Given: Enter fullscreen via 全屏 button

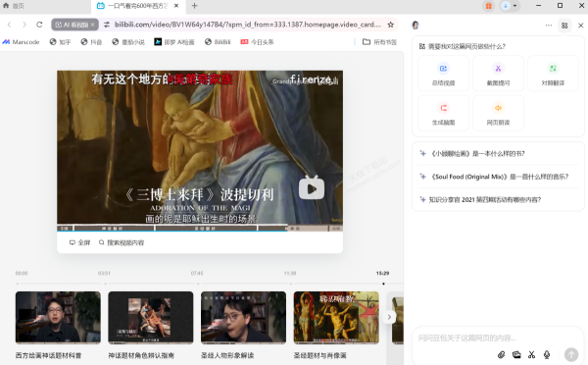Looking at the screenshot, I should 80,242.
